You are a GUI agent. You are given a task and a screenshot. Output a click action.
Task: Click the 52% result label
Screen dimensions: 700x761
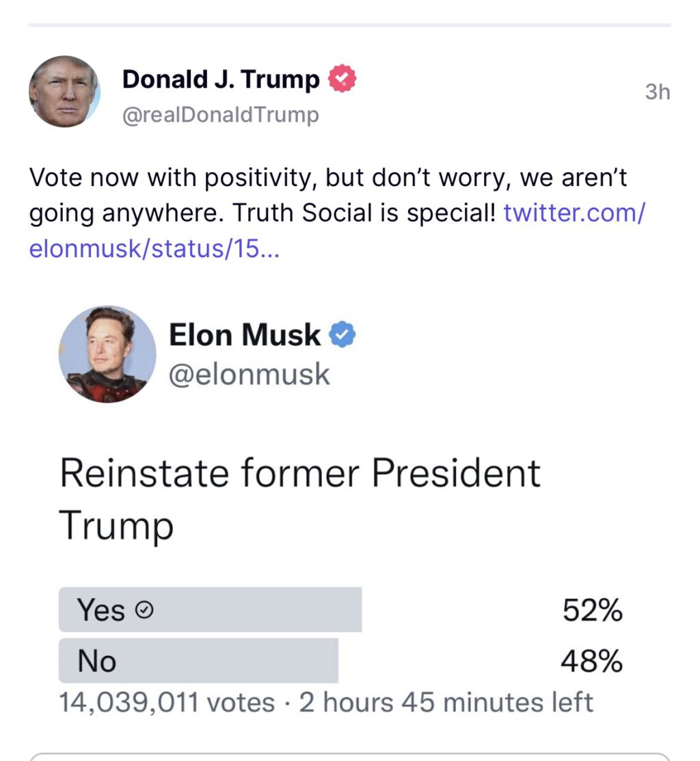592,610
